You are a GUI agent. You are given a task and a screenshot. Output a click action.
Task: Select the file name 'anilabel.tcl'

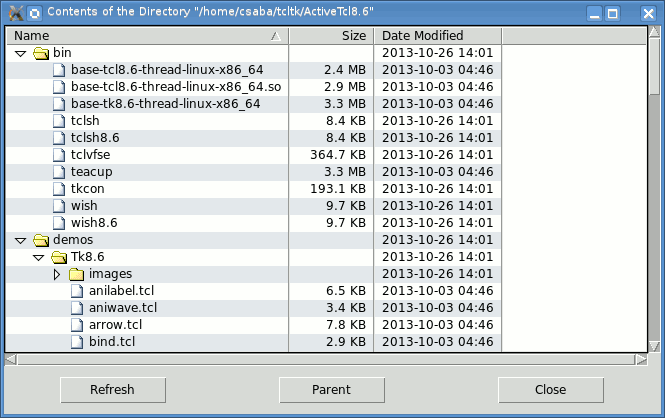coord(122,291)
